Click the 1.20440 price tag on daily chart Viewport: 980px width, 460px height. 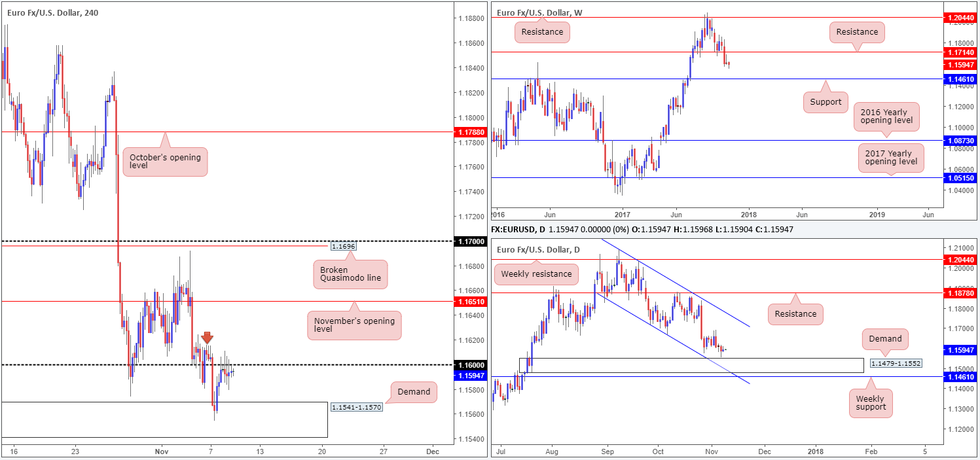pos(959,260)
